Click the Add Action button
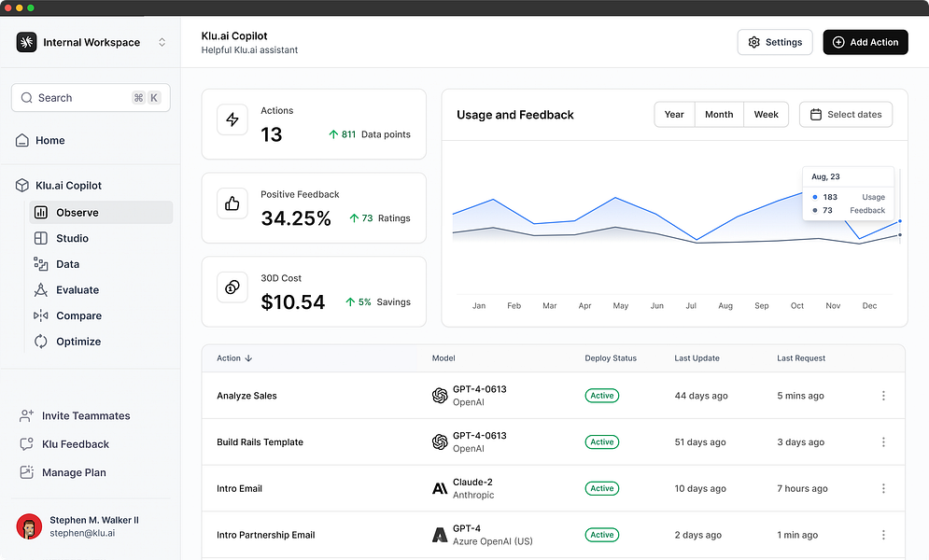The height and width of the screenshot is (560, 929). click(865, 42)
